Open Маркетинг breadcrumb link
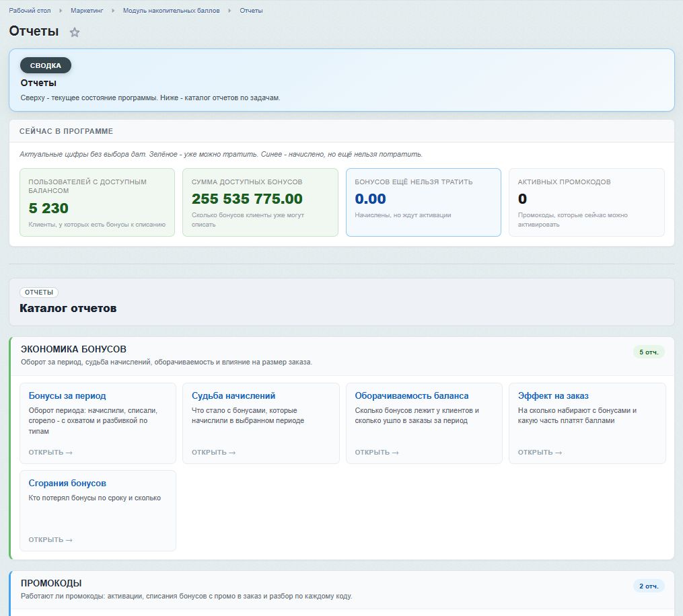This screenshot has width=683, height=616. (x=87, y=11)
